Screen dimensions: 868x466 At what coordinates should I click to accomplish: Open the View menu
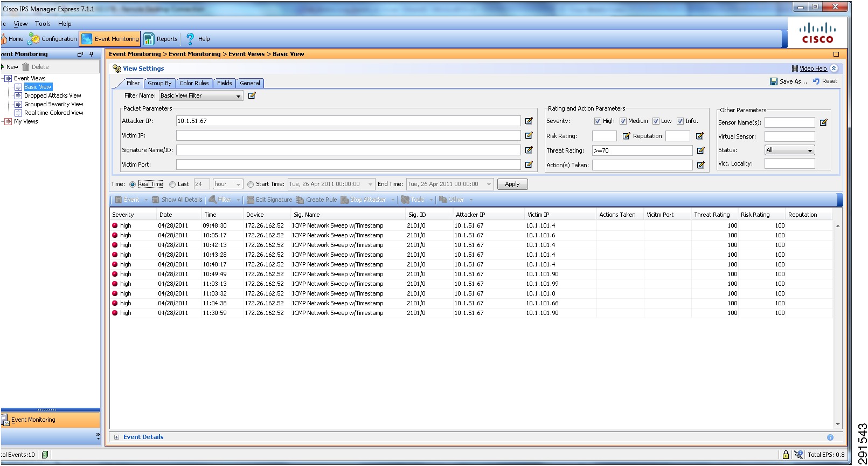coord(20,24)
